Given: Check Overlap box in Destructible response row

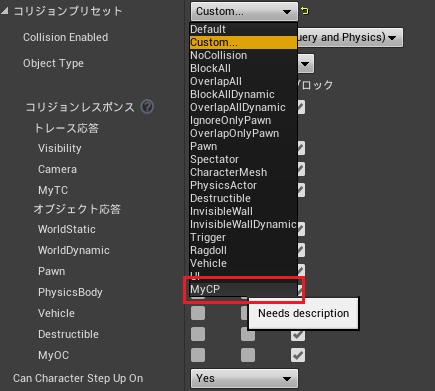Looking at the screenshot, I should 248,334.
